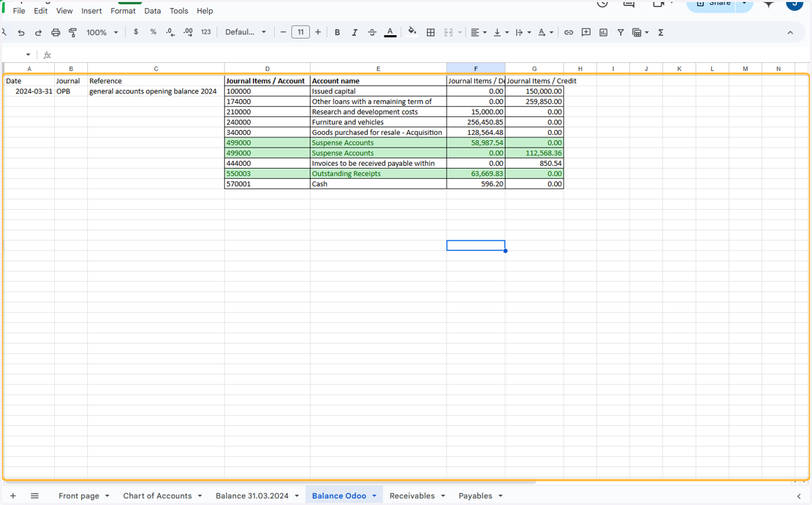Open version history clock icon
This screenshot has width=812, height=505.
(602, 3)
